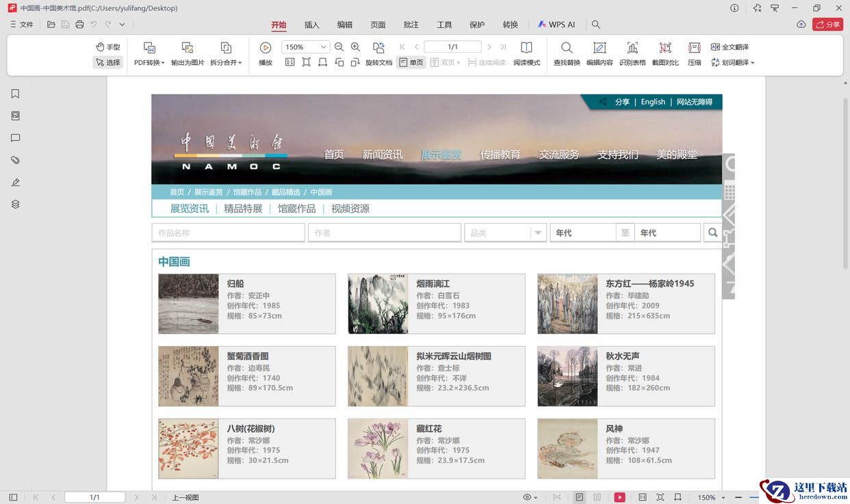Viewport: 850px width, 504px height.
Task: Zoom in with the plus magnifier
Action: [x=355, y=47]
